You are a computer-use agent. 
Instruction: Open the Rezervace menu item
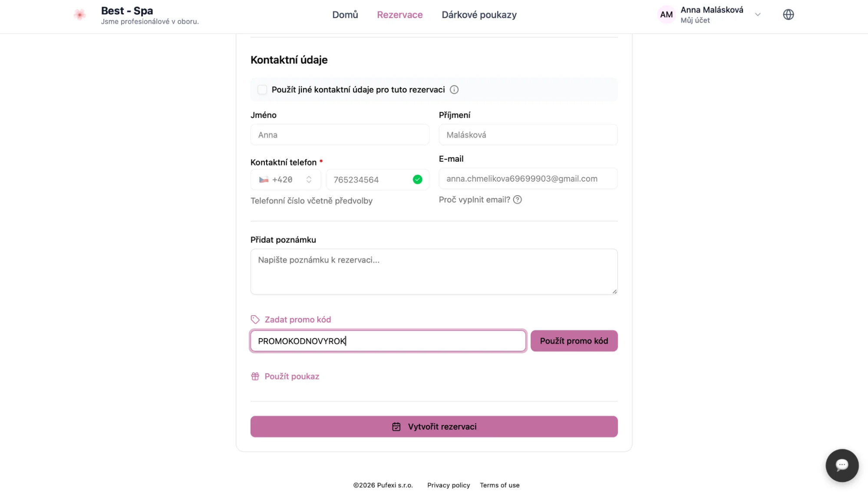coord(399,15)
